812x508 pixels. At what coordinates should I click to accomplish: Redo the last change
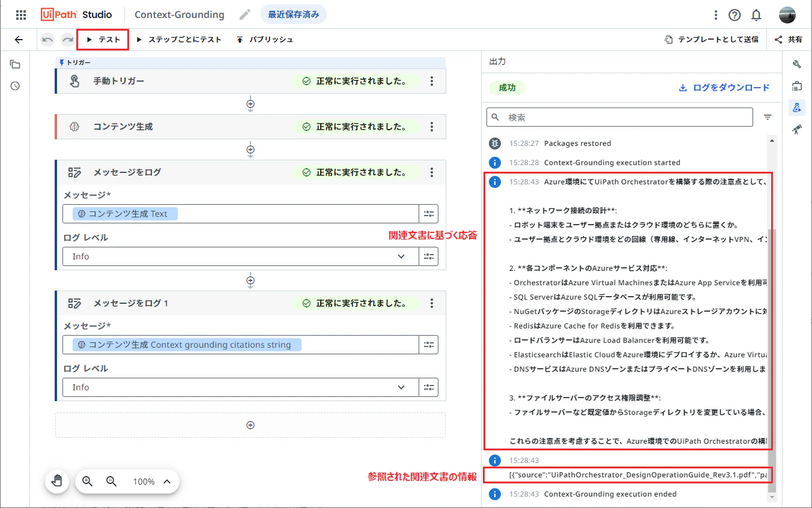pos(67,40)
